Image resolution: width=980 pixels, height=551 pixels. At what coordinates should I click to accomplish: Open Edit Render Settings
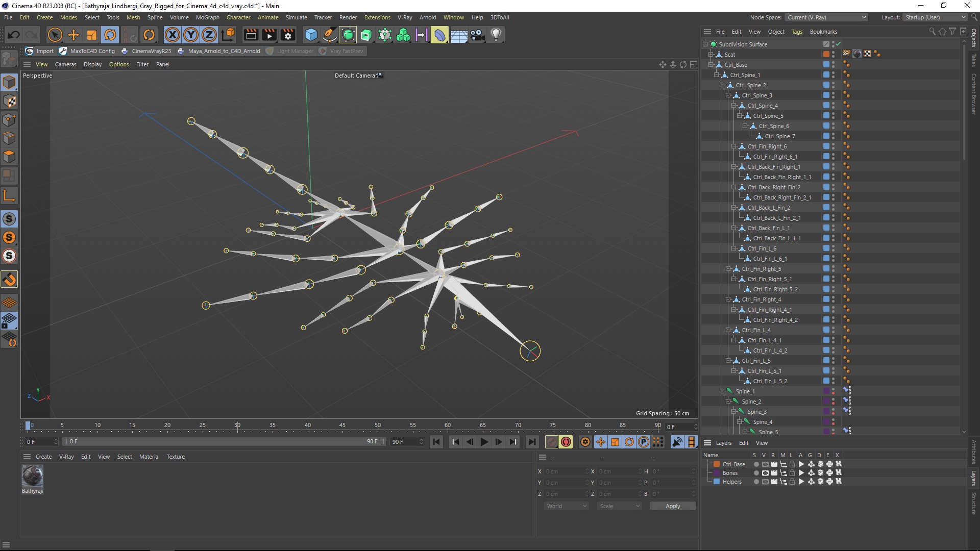[288, 35]
